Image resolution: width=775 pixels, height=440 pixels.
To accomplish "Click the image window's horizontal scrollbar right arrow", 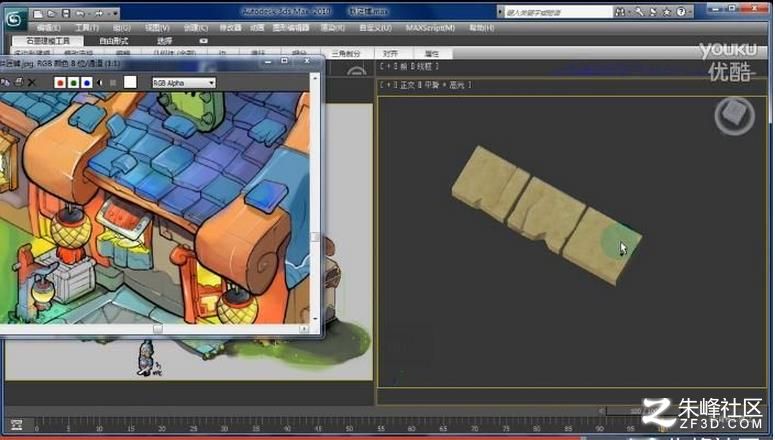I will tap(303, 329).
